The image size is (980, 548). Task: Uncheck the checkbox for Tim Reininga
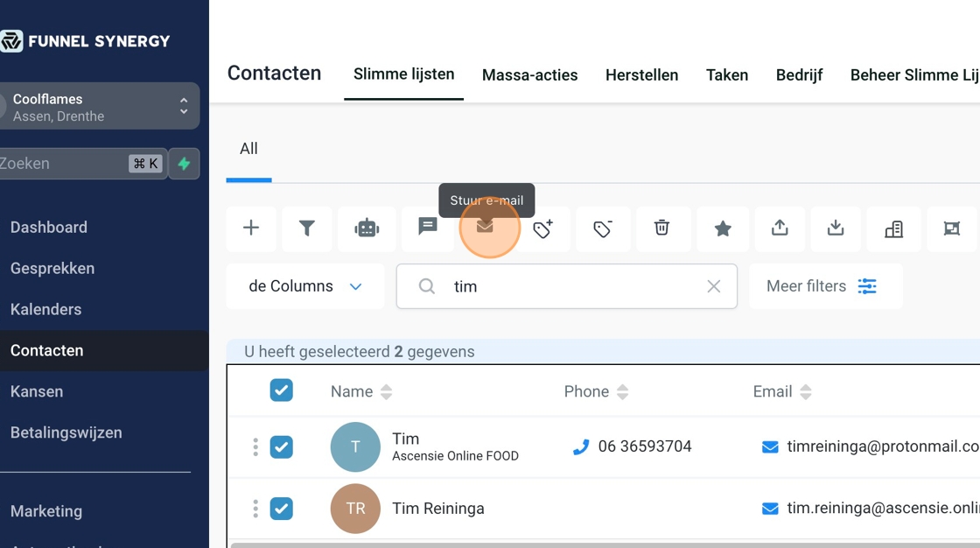point(281,509)
